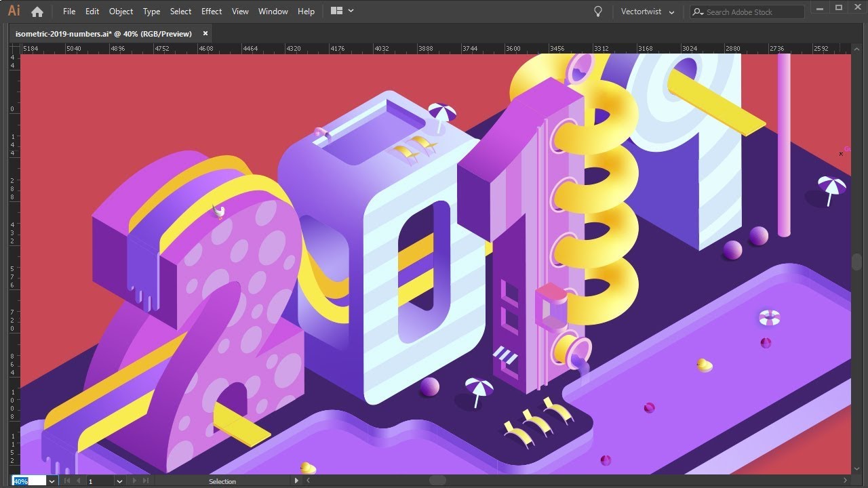Close the isometric-2019-numbers.ai tab
The image size is (868, 488).
click(x=205, y=33)
